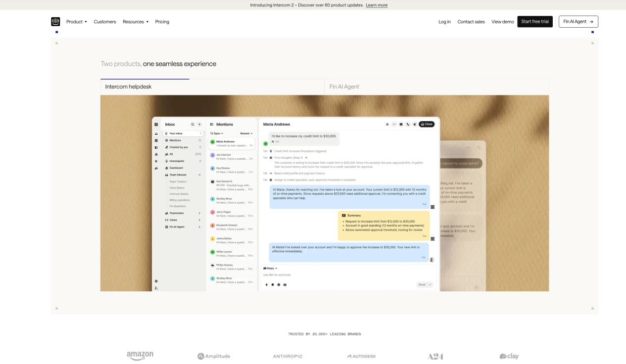Click the Amplitude brand logo
The height and width of the screenshot is (364, 626).
[214, 356]
